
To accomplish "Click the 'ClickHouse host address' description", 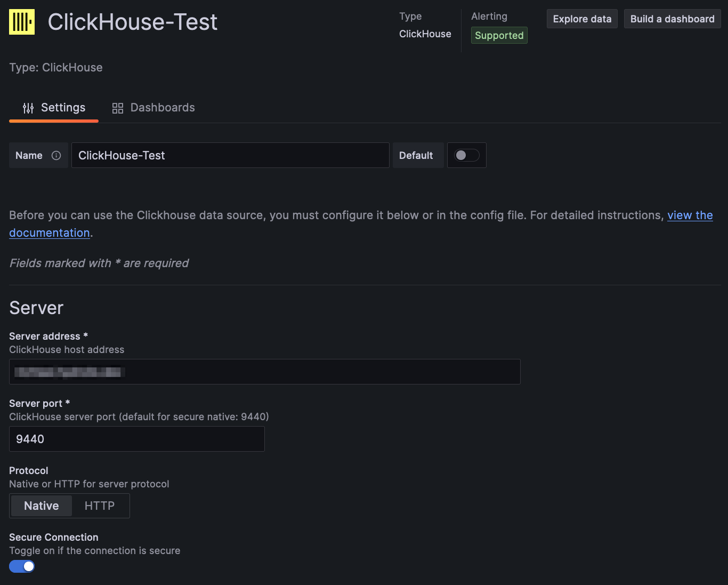I will (67, 350).
